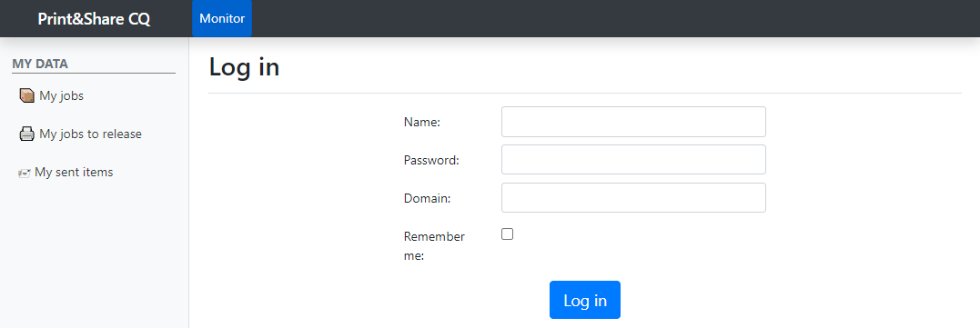Click the Print&Share CQ brand title
Screen dimensions: 980x328
tap(94, 19)
